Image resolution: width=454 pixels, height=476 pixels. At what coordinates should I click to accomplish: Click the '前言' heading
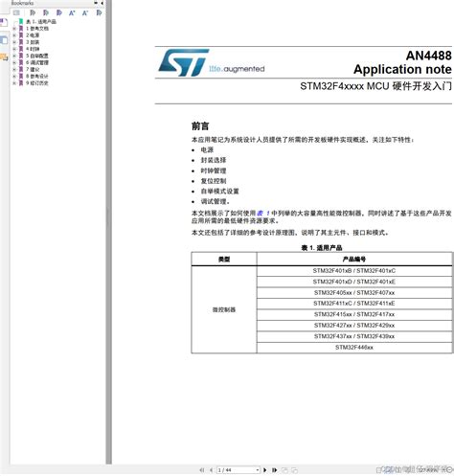click(200, 125)
